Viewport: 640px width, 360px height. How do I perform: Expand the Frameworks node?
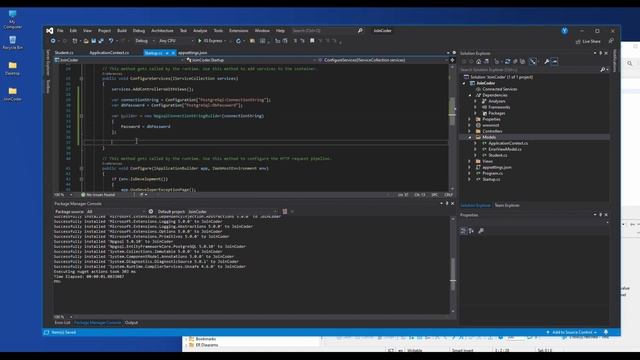(x=476, y=107)
